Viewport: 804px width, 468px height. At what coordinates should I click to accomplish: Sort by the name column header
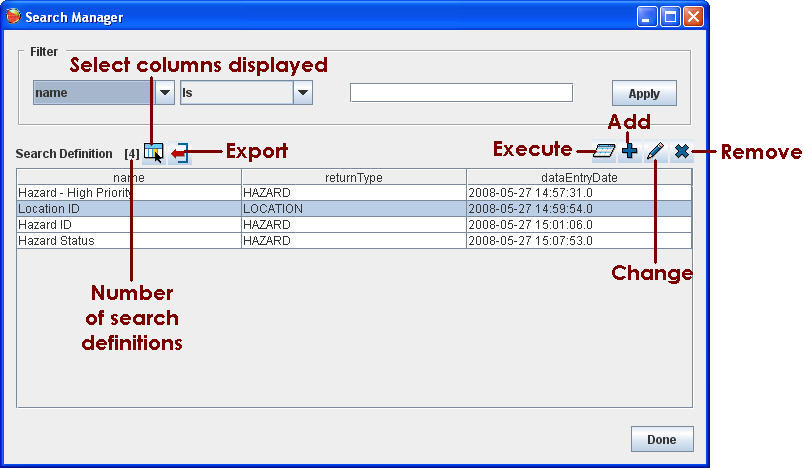pos(129,177)
